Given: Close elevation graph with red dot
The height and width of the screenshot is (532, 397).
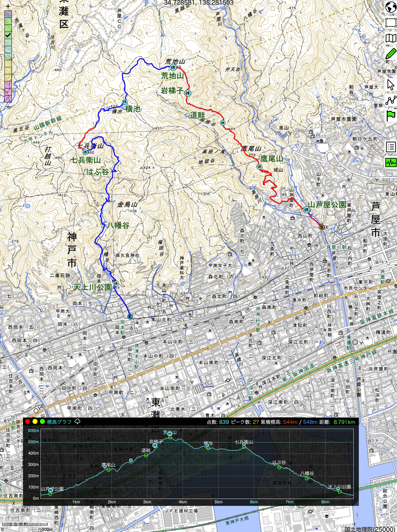Looking at the screenshot, I should coord(27,422).
